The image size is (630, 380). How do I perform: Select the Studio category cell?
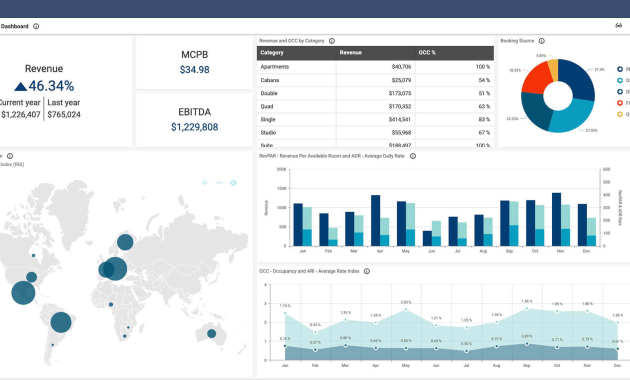pyautogui.click(x=296, y=133)
